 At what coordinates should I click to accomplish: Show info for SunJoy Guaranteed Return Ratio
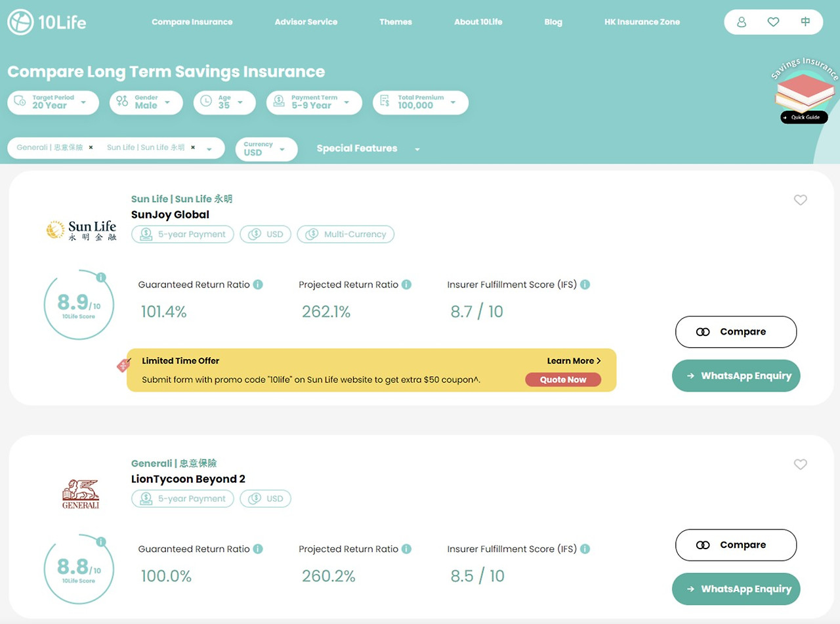tap(258, 285)
